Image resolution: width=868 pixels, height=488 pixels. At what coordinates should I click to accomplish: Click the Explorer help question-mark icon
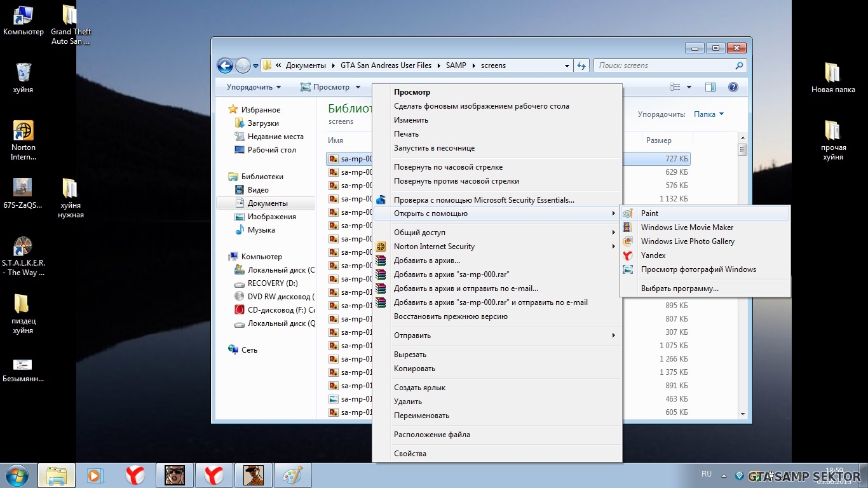[x=733, y=87]
